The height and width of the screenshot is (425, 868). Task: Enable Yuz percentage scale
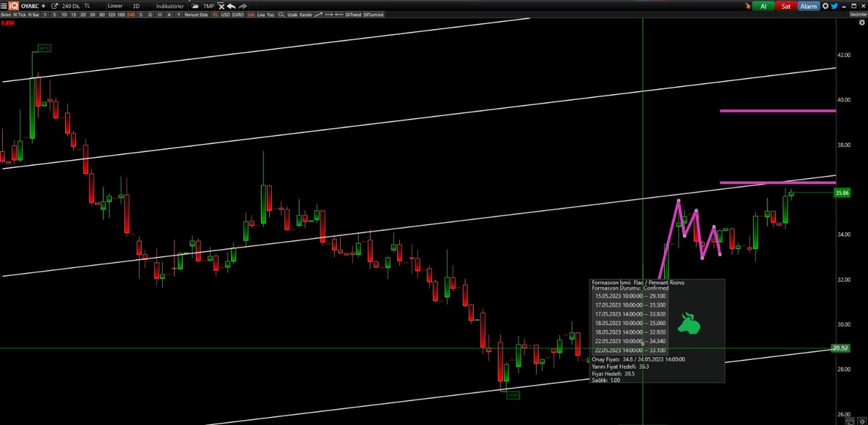[x=271, y=14]
